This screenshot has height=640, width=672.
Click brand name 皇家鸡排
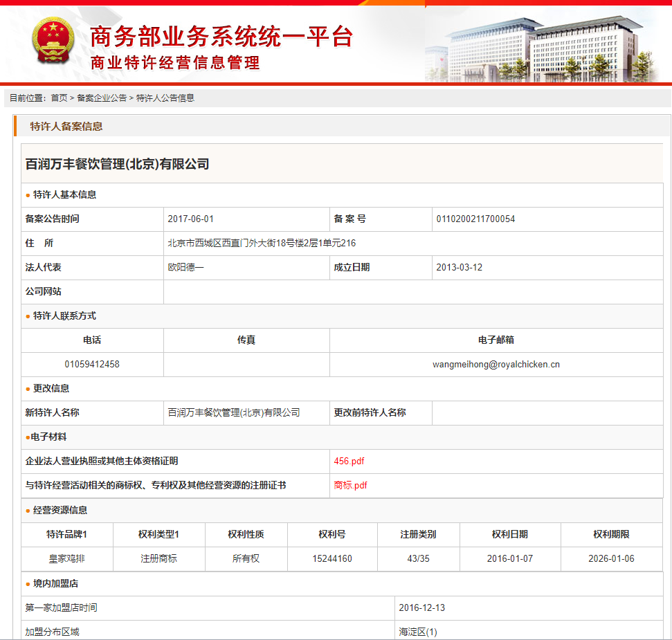(67, 558)
